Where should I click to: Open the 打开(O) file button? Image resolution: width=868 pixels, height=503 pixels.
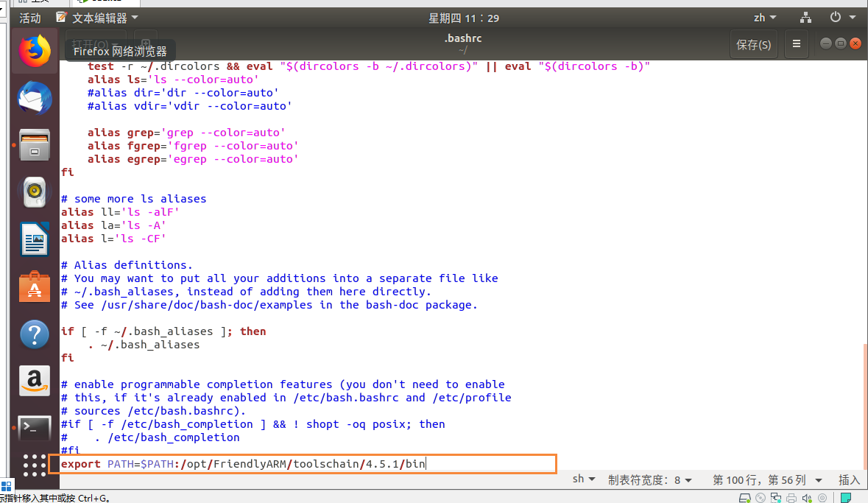(95, 43)
